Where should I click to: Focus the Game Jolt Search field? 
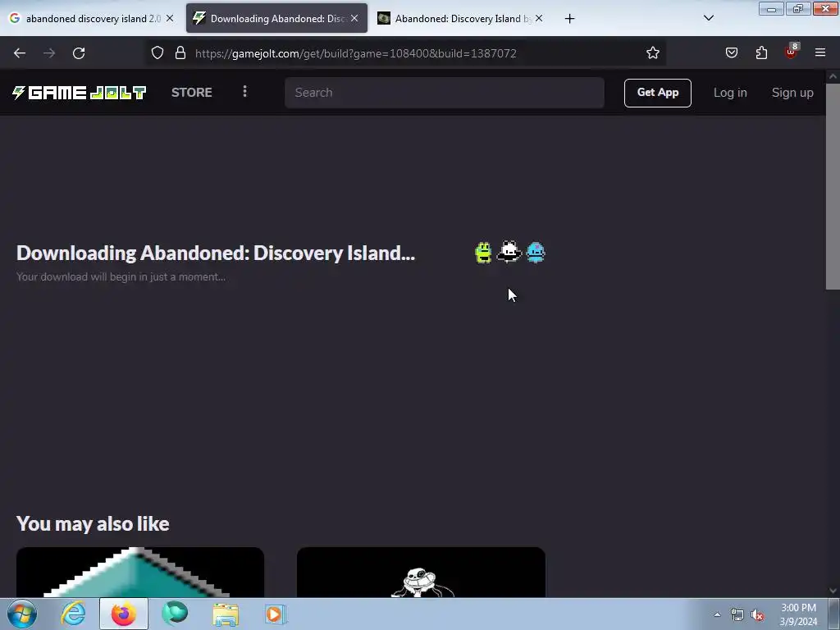click(444, 93)
